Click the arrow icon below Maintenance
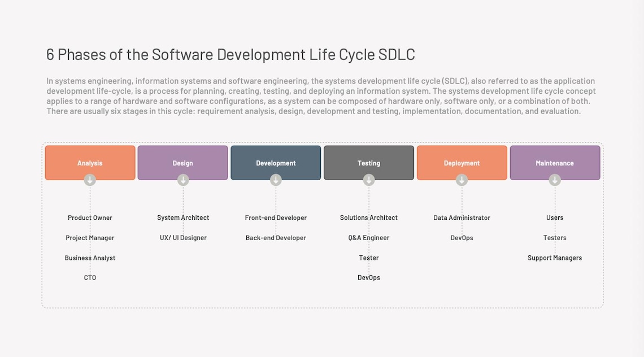644x357 pixels. [x=555, y=180]
